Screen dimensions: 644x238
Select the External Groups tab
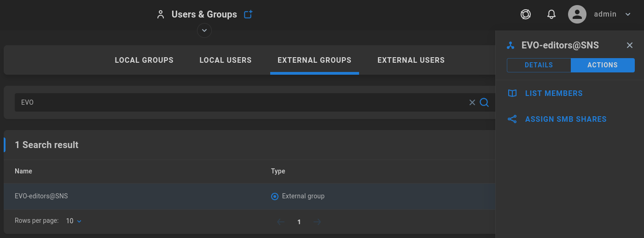pos(314,60)
